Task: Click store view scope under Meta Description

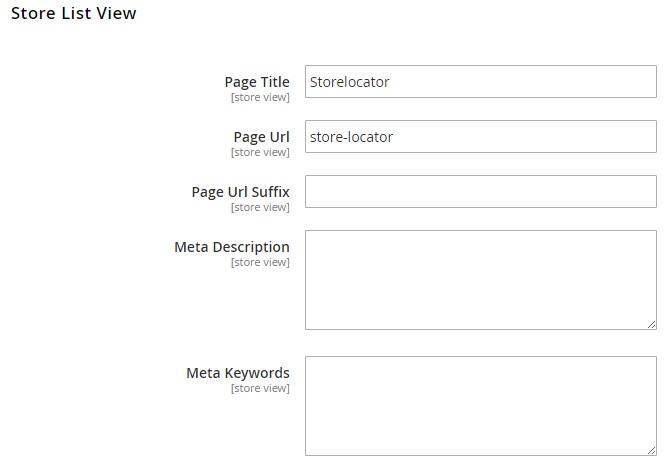Action: tap(260, 263)
